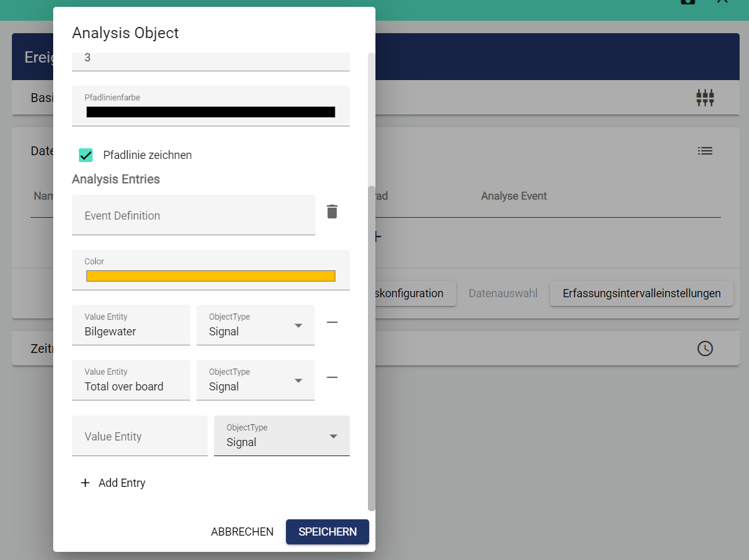This screenshot has height=560, width=749.
Task: Cancel the dialog with Abbrechen
Action: [242, 532]
